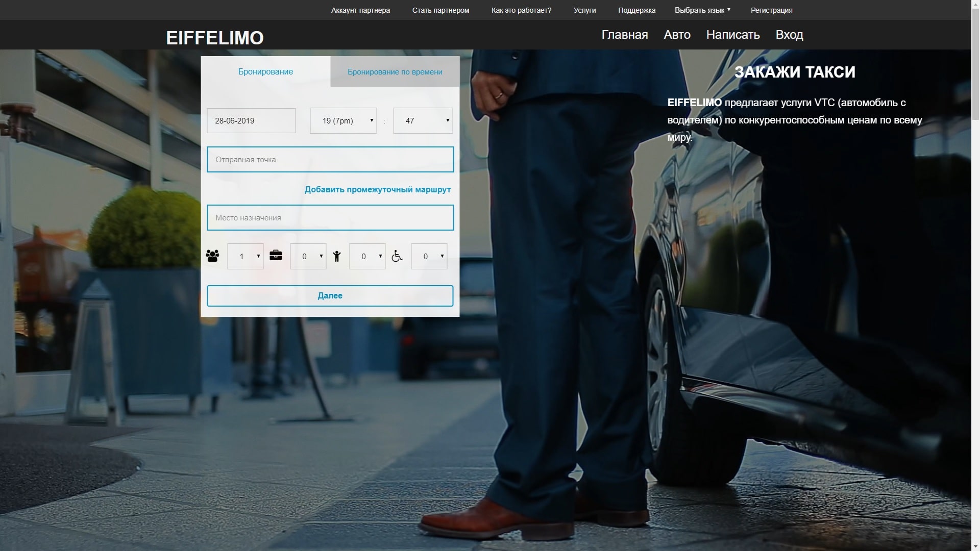Switch to Бронирование по времени tab
Screen dimensions: 980x551
(x=395, y=71)
